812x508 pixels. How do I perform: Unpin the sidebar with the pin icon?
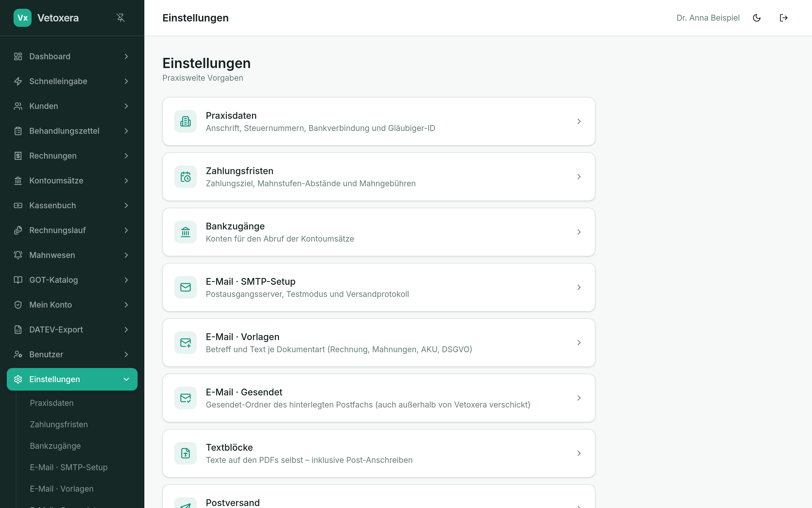[120, 18]
